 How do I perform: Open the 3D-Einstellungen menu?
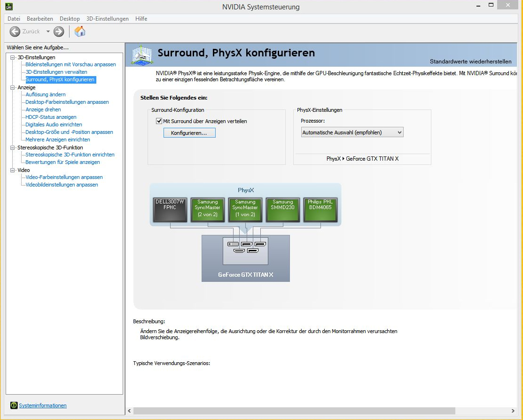point(108,19)
